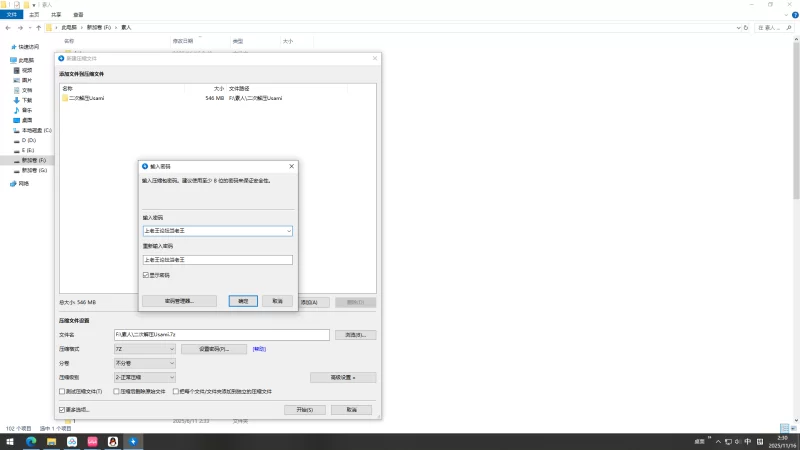Refresh the Explorer address bar location
The width and height of the screenshot is (800, 450).
746,28
